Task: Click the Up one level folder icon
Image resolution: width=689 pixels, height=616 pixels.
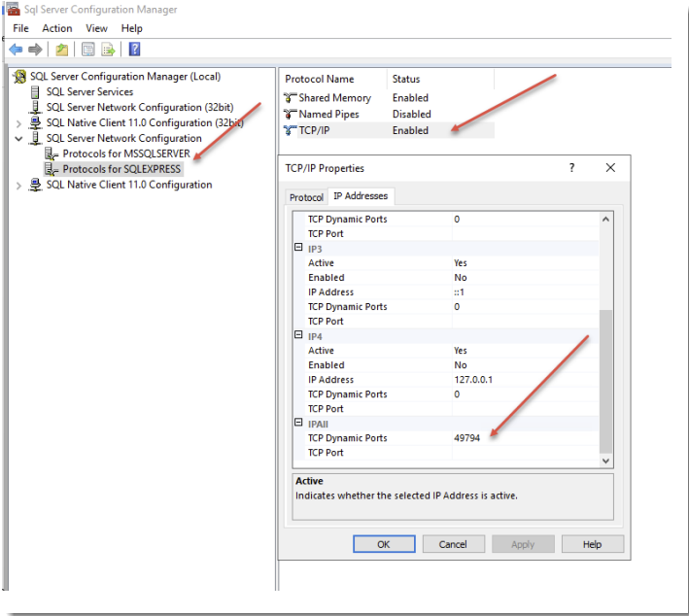Action: tap(62, 50)
